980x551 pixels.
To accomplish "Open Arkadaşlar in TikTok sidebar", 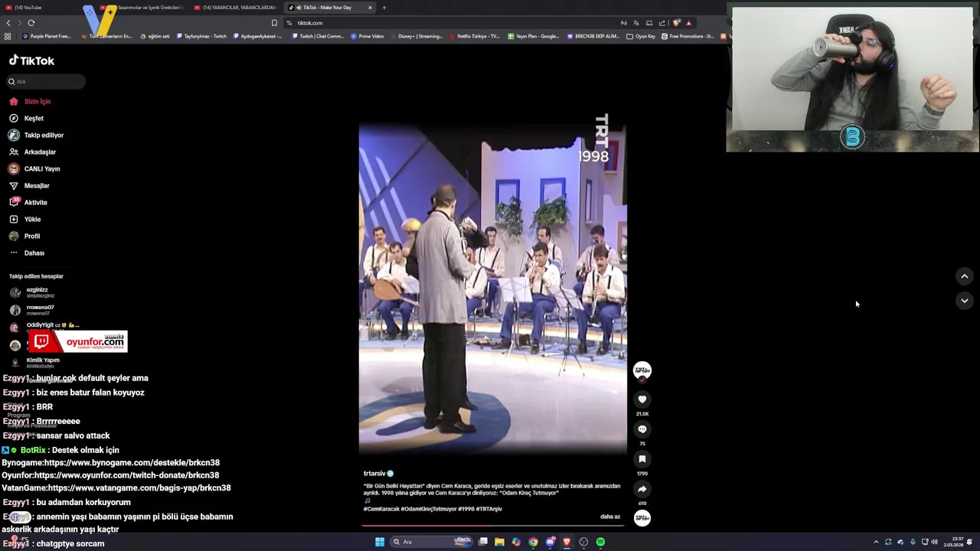I will [32, 152].
